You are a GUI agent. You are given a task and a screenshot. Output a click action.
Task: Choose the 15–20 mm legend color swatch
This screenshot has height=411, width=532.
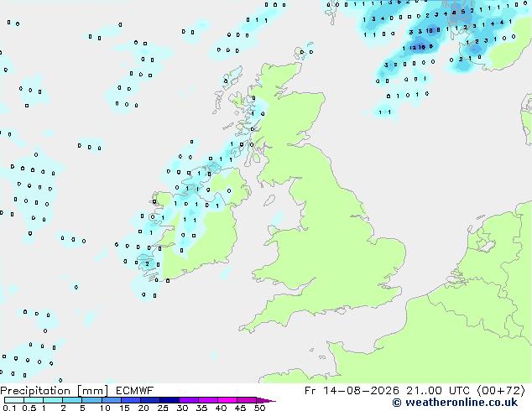coord(130,400)
